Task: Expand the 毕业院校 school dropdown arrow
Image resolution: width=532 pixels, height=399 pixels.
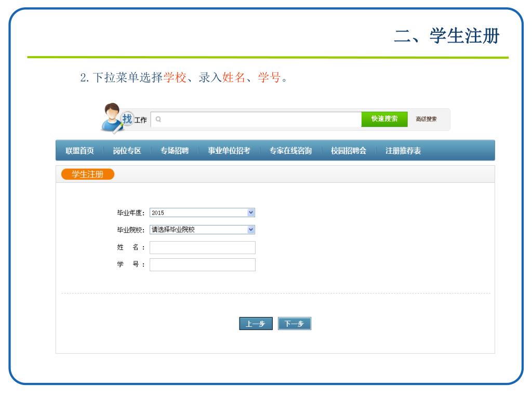Action: [251, 230]
